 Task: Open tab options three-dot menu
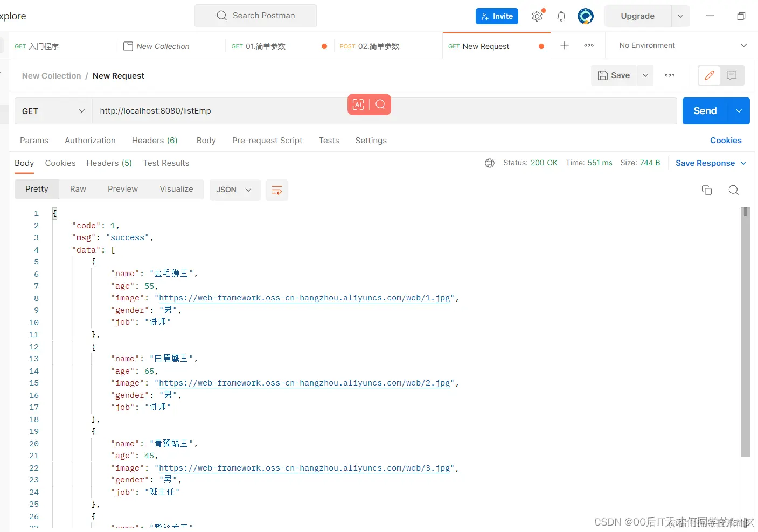589,46
